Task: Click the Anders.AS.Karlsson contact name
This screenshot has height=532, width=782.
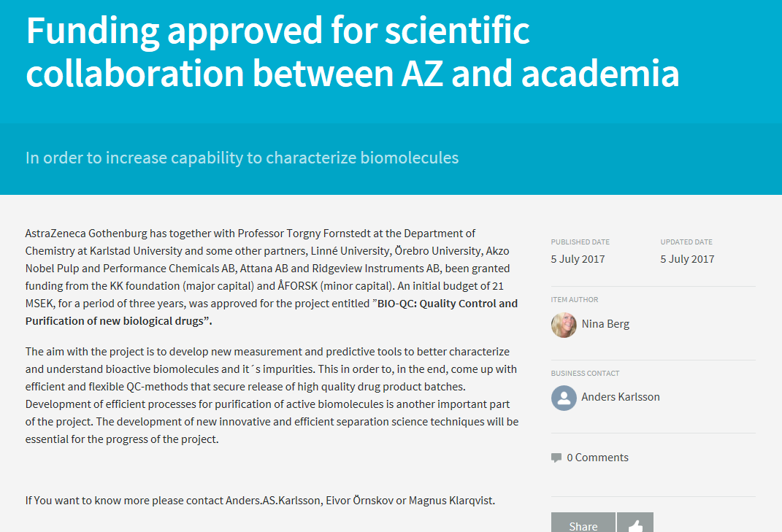Action: 273,500
